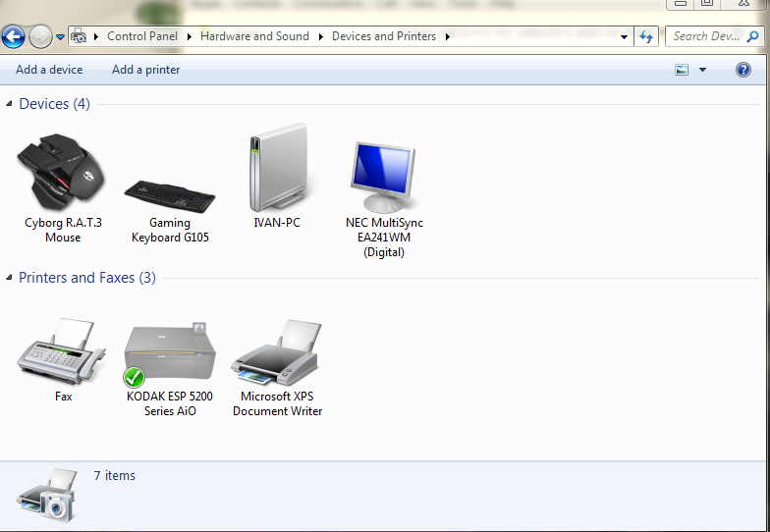Image resolution: width=770 pixels, height=532 pixels.
Task: Select the IVAN-PC computer icon
Action: click(x=279, y=167)
